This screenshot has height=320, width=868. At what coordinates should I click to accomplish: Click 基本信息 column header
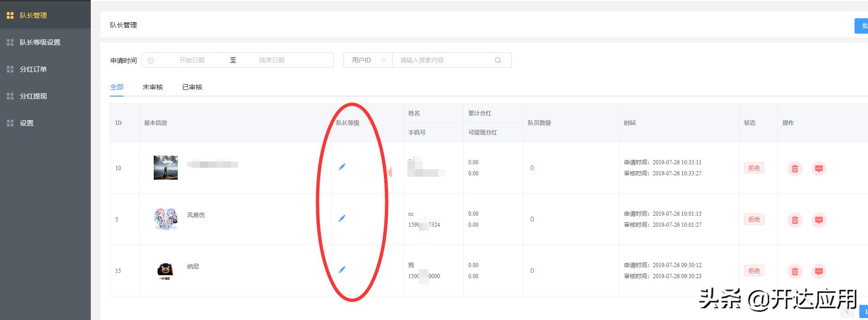coord(156,123)
